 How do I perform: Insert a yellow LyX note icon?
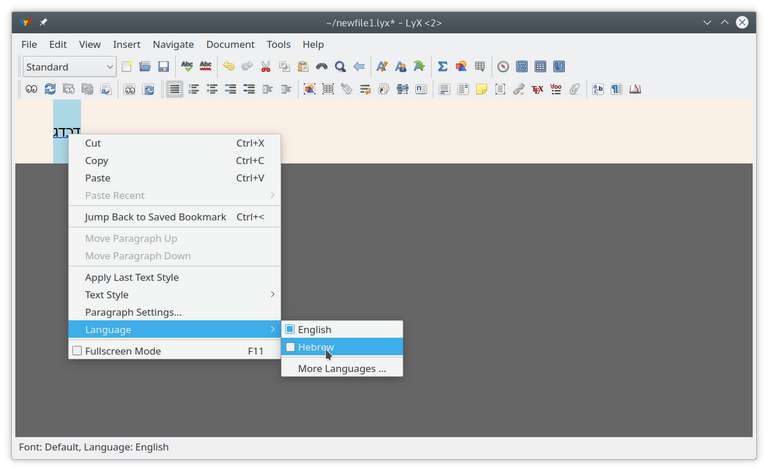[481, 89]
